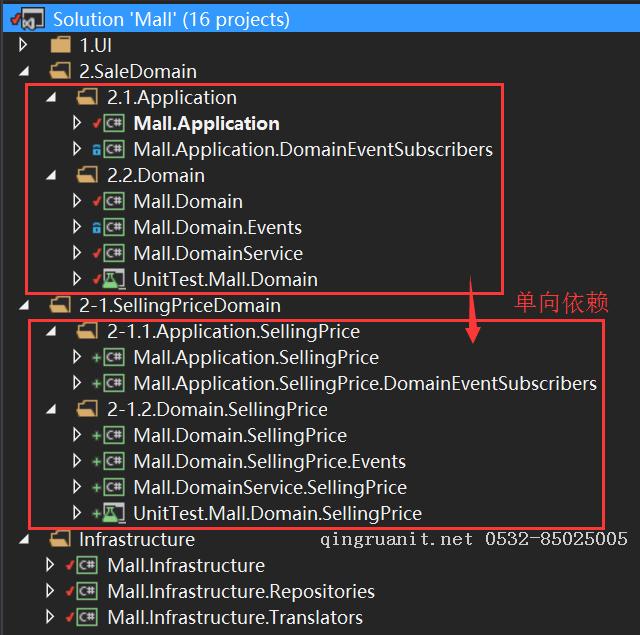Click the Mall.Domain.SellingPrice C# project icon
Screen dimensions: 640x635
(114, 435)
